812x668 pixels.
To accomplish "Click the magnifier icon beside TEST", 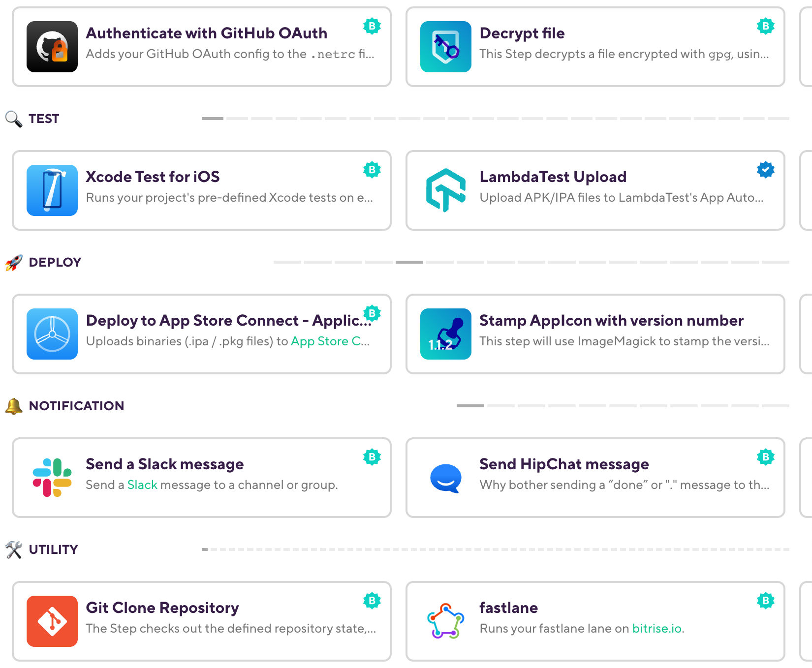I will pyautogui.click(x=14, y=119).
